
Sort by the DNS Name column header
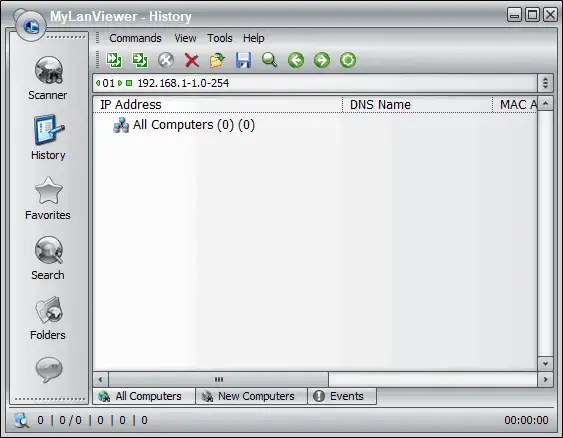[417, 104]
